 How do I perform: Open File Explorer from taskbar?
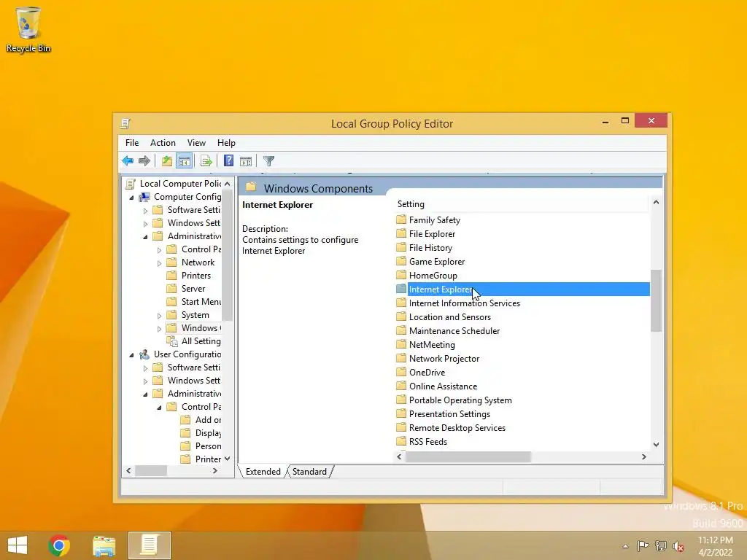point(104,545)
